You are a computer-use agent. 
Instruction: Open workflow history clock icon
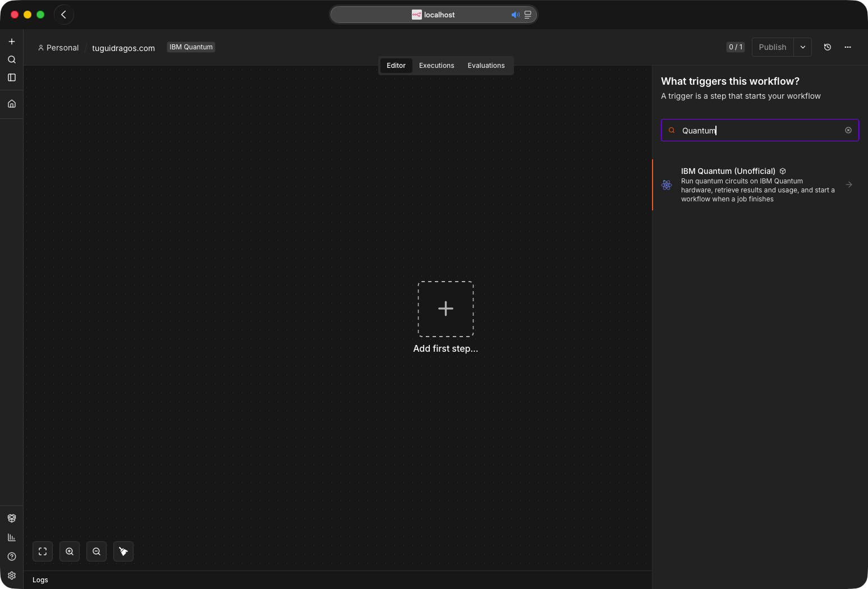[x=828, y=47]
